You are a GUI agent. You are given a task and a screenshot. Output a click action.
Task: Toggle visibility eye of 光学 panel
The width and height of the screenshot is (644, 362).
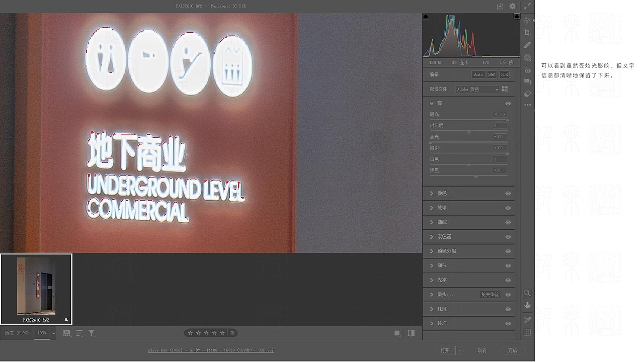(508, 280)
